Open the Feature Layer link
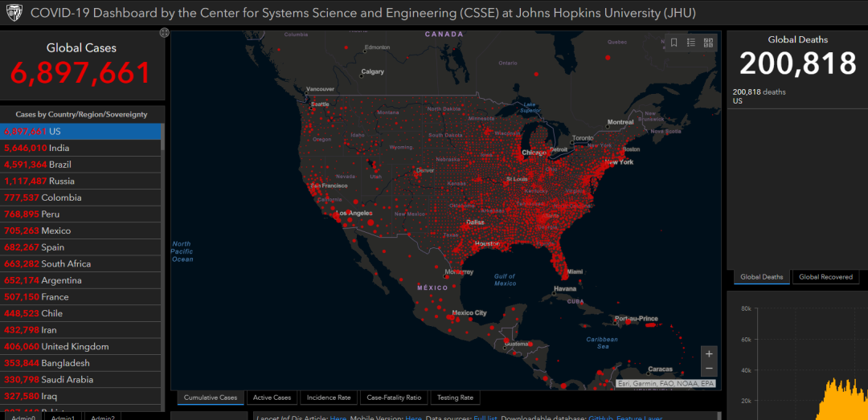Viewport: 868px width, 420px height. click(x=640, y=418)
